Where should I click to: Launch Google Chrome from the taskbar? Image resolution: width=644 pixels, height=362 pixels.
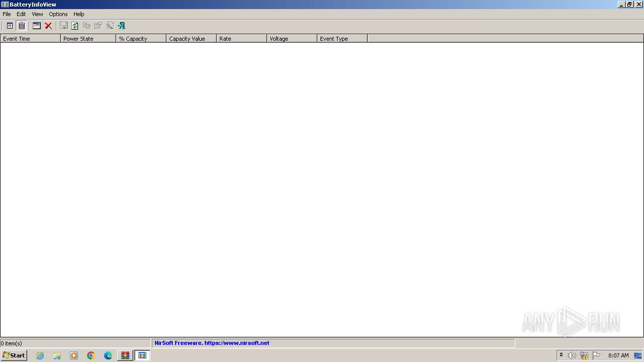coord(91,355)
